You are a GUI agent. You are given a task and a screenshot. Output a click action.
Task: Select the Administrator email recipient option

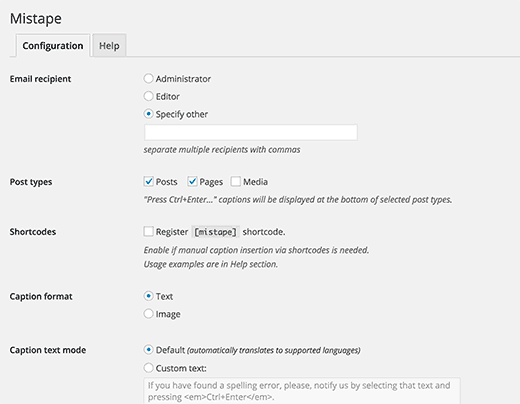pyautogui.click(x=148, y=79)
